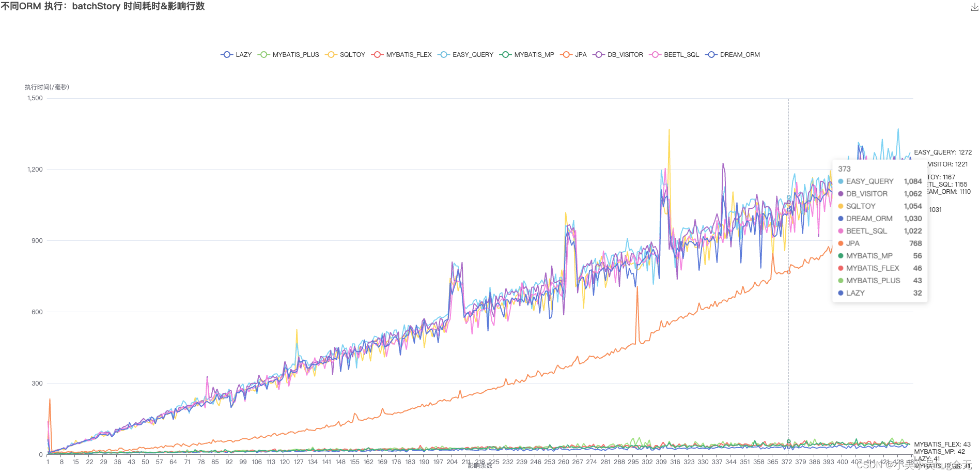Screen dimensions: 980x475
Task: Click the y-axis label 1,200
Action: pyautogui.click(x=35, y=170)
